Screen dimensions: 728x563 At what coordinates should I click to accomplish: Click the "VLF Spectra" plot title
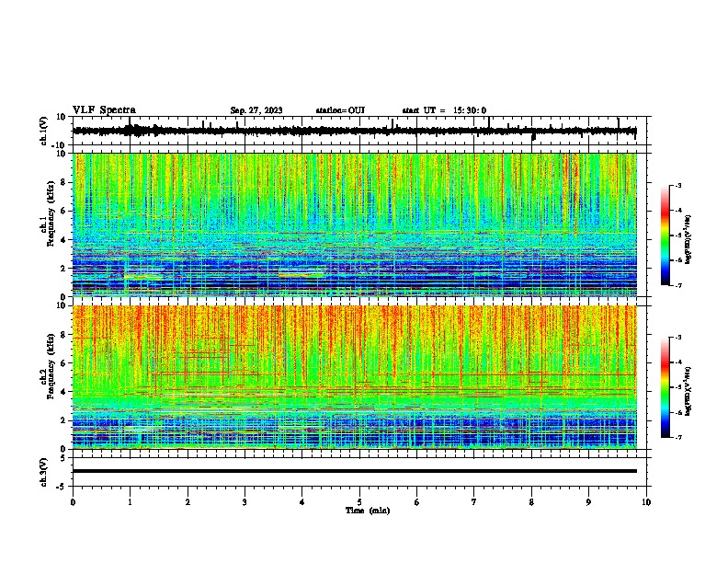104,110
